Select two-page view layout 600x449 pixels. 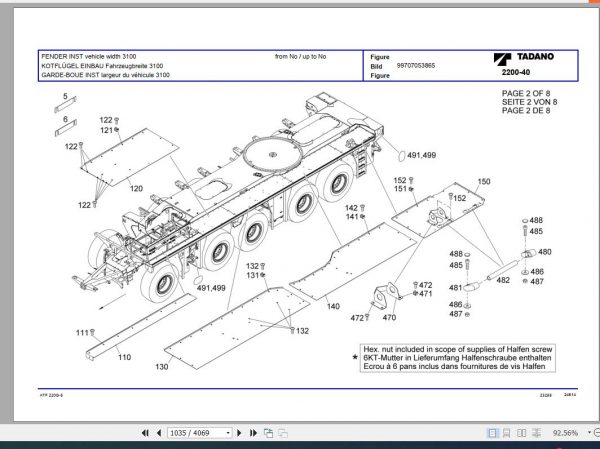coord(522,433)
